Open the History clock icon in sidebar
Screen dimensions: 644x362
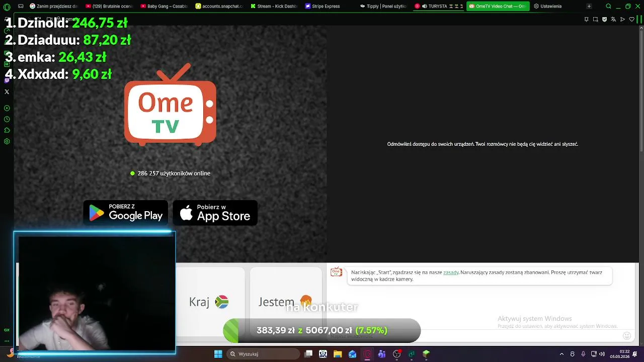[7, 119]
